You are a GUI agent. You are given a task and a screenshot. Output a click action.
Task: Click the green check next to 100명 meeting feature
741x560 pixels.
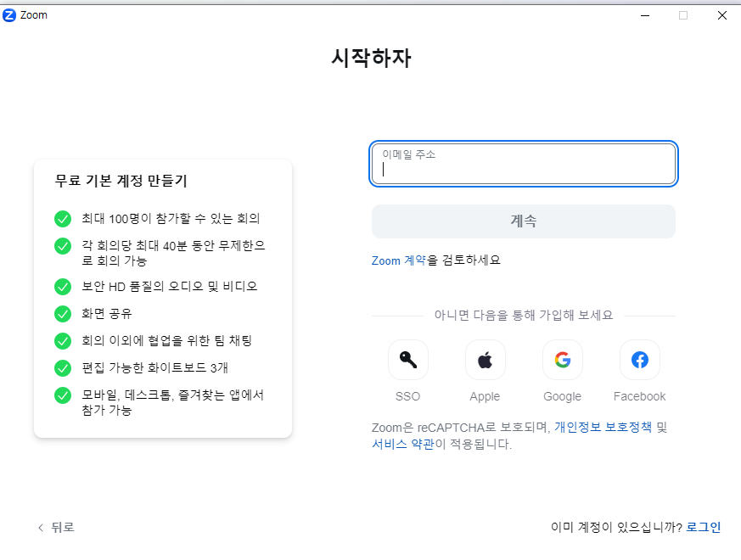tap(62, 218)
